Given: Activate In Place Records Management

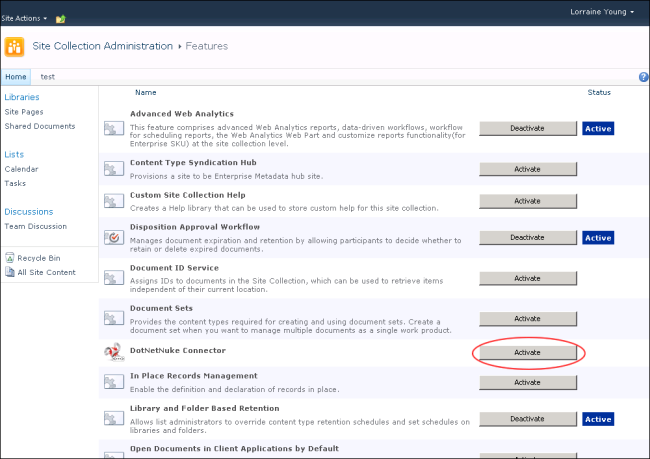Looking at the screenshot, I should click(528, 382).
